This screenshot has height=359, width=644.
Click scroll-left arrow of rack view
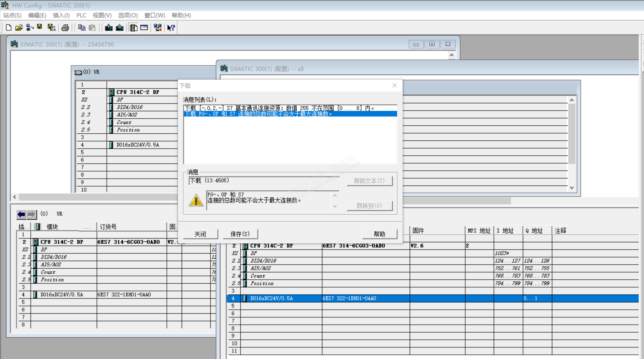click(x=15, y=197)
